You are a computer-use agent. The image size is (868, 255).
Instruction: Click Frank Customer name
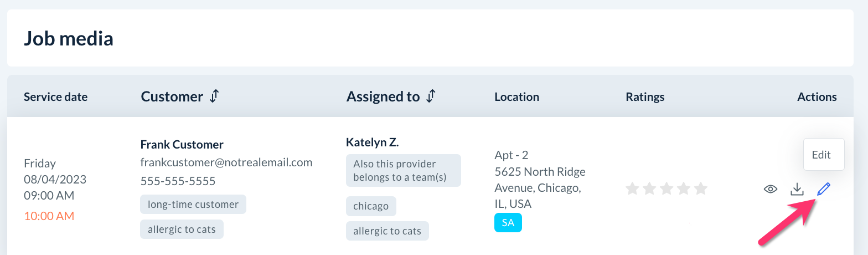point(182,145)
